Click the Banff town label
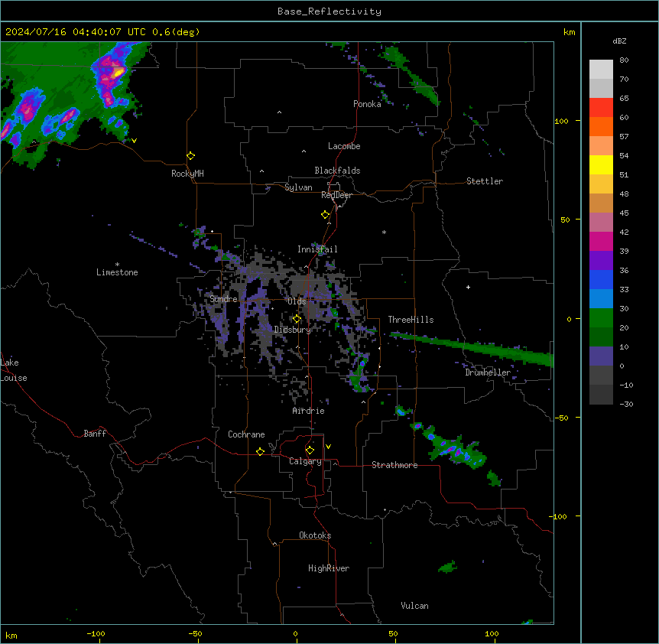The height and width of the screenshot is (644, 659). [x=95, y=434]
